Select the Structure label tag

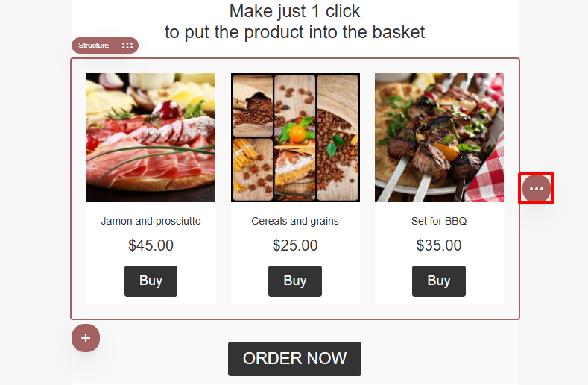tap(94, 46)
